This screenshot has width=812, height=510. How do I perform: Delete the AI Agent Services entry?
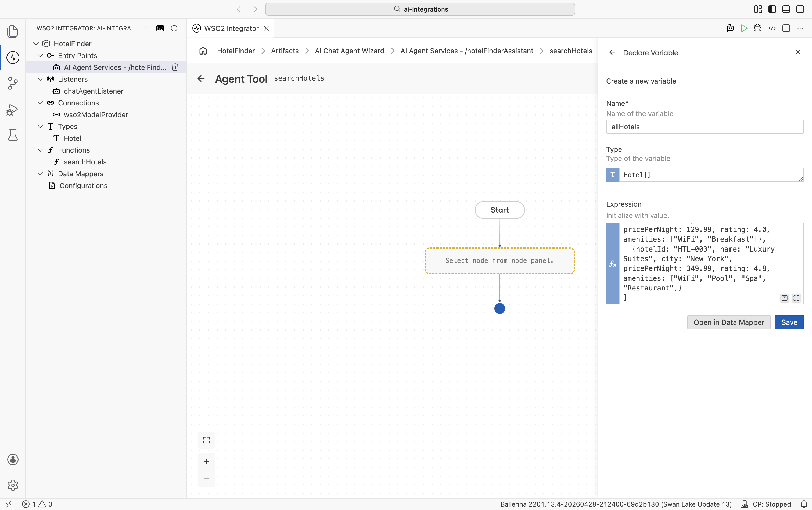pos(175,67)
